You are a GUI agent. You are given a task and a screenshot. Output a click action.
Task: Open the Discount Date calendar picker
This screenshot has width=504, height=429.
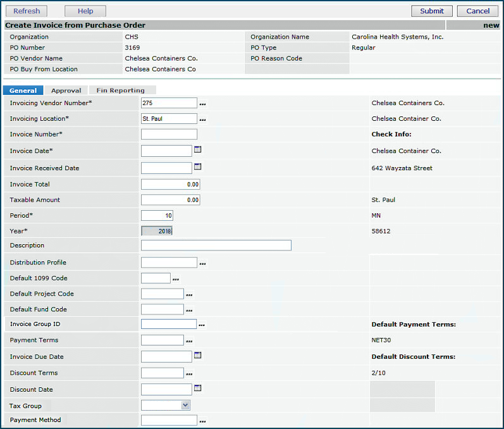click(197, 388)
